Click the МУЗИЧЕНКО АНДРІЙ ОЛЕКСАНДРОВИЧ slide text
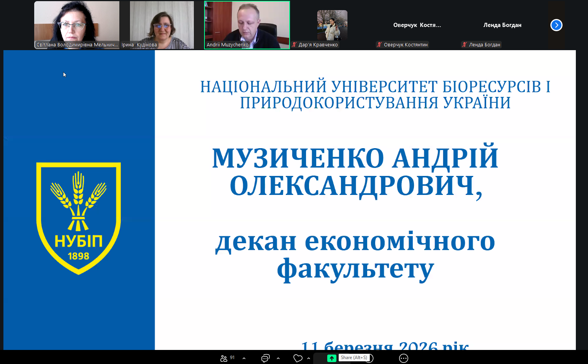 point(355,172)
